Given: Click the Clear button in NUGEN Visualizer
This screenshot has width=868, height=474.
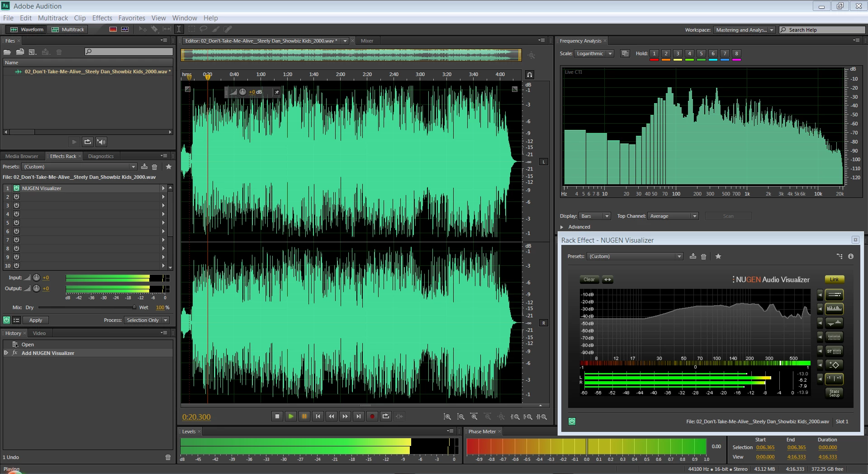Looking at the screenshot, I should [x=589, y=279].
